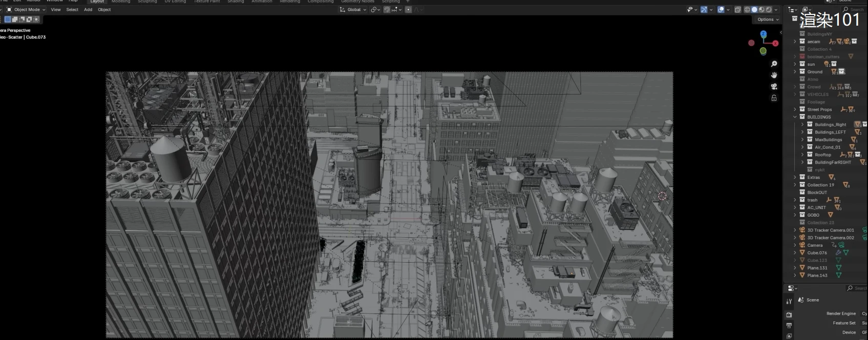Toggle proportional editing icon
Screen dimensions: 868x340
pyautogui.click(x=408, y=9)
